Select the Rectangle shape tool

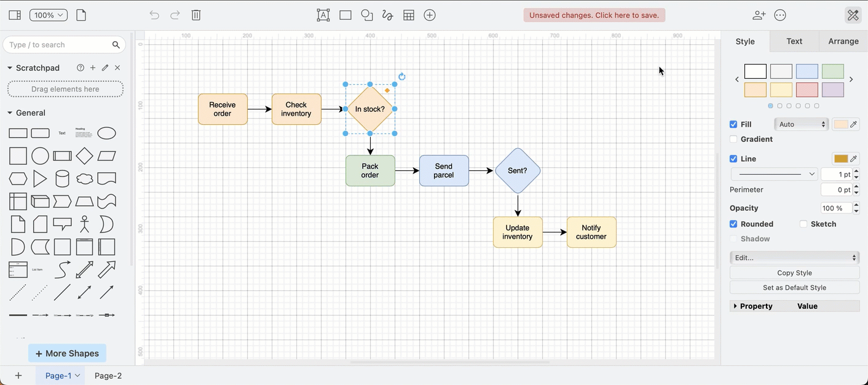[x=345, y=15]
